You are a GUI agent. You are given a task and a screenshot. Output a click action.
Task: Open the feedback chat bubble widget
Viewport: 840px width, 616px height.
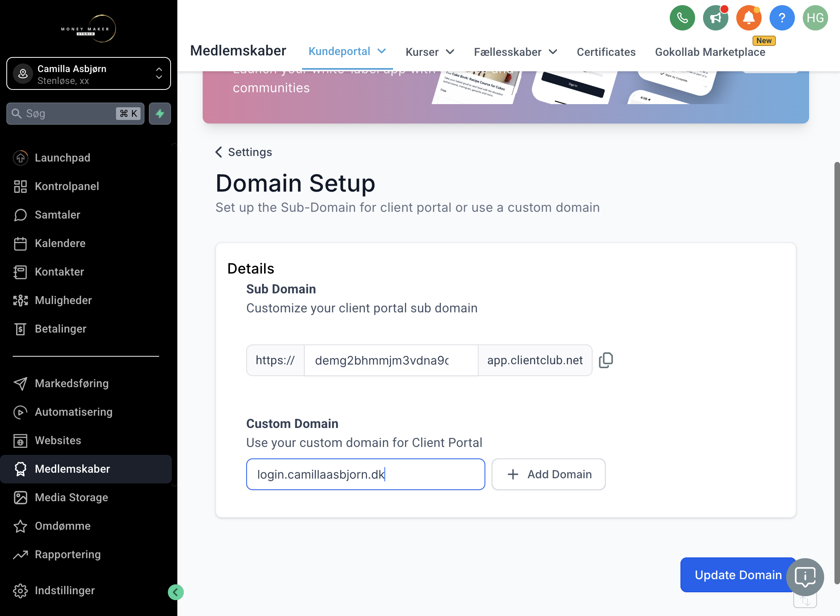805,577
